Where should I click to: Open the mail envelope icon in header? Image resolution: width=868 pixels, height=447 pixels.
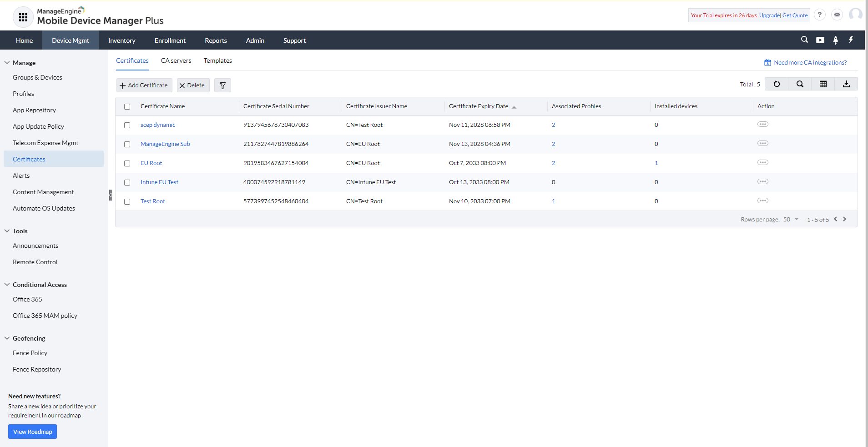point(837,15)
